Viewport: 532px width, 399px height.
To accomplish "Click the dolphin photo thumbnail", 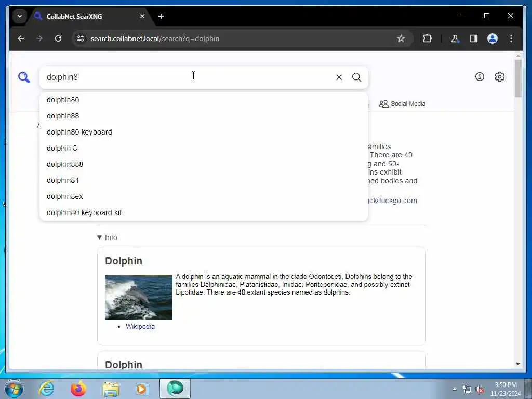I will (138, 297).
